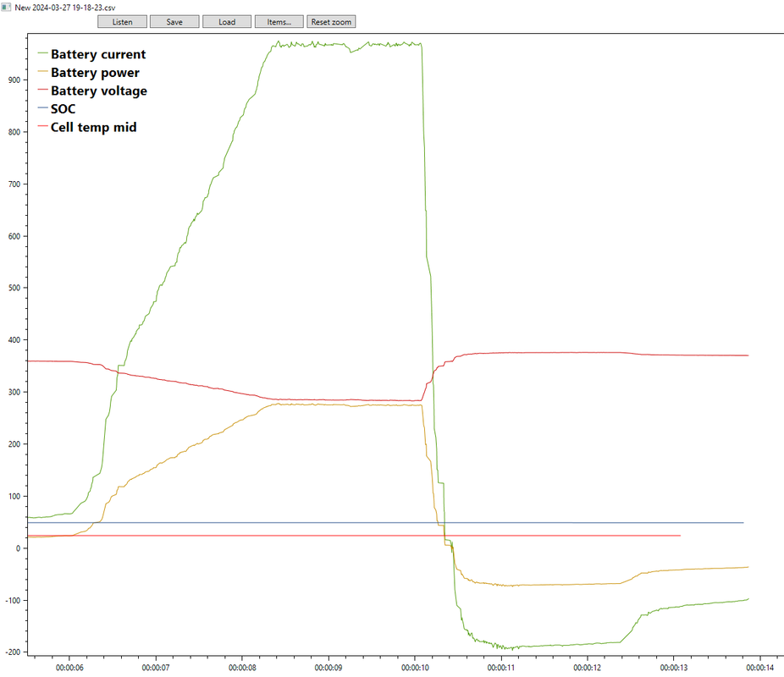Click the 300 label on y-axis

point(14,392)
